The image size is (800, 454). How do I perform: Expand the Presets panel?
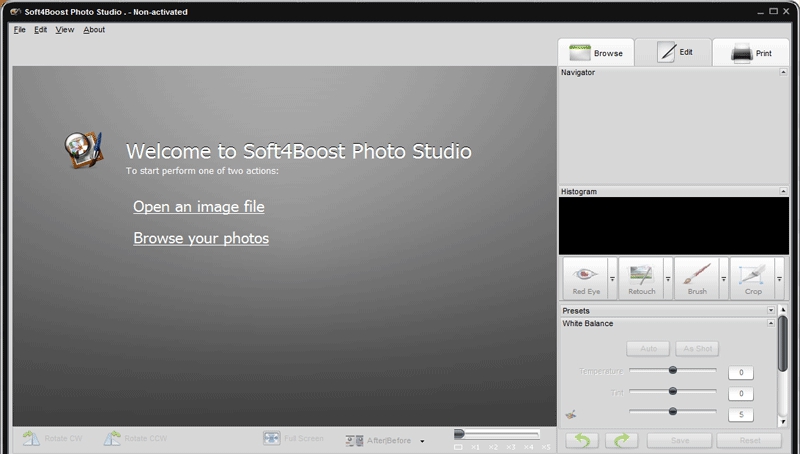pos(771,311)
